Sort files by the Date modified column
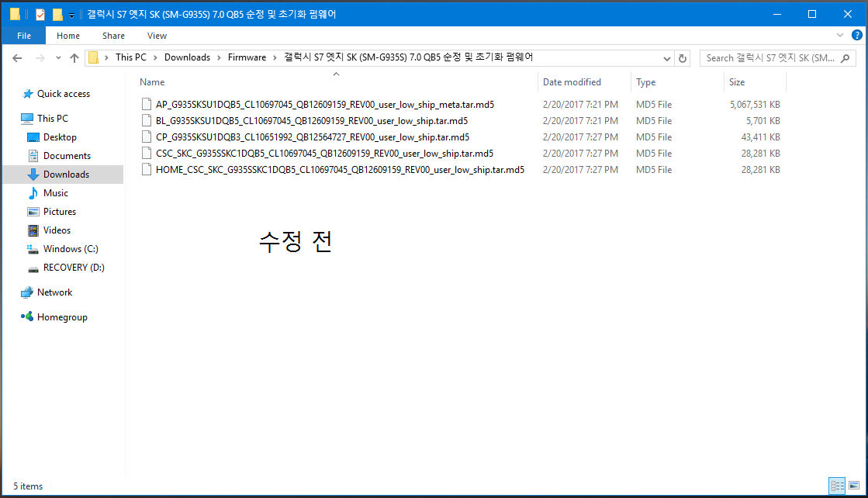This screenshot has height=498, width=868. tap(572, 82)
